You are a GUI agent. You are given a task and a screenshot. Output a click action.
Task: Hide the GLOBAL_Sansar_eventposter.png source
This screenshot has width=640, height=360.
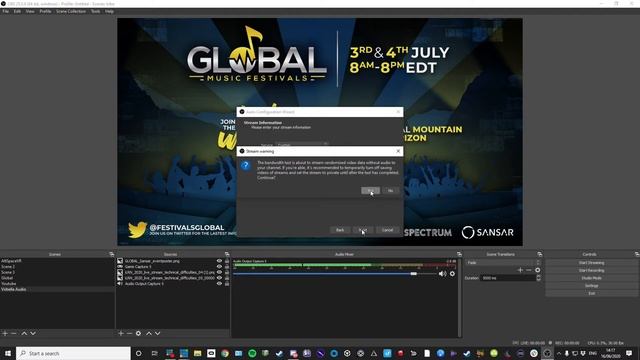click(219, 261)
